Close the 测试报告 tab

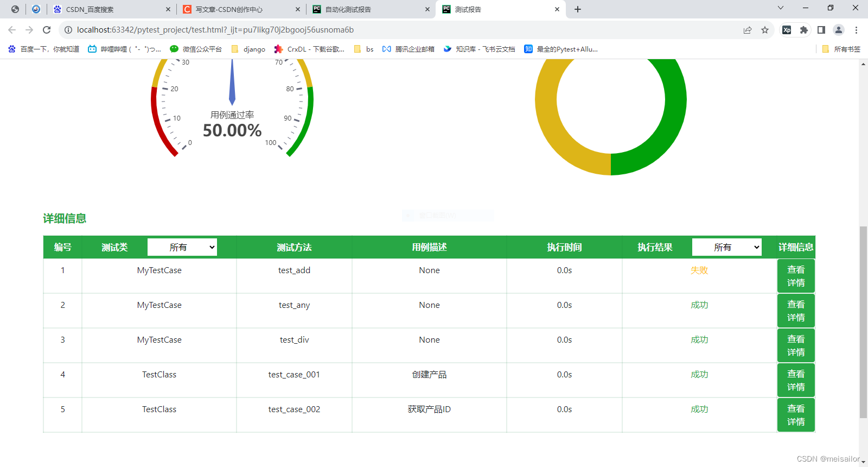[x=557, y=9]
